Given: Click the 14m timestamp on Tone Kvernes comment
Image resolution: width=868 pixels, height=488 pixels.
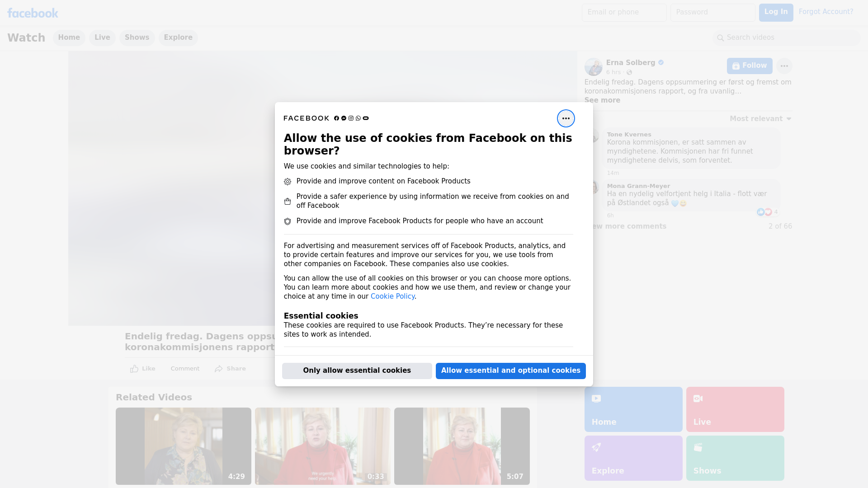Looking at the screenshot, I should click(613, 173).
